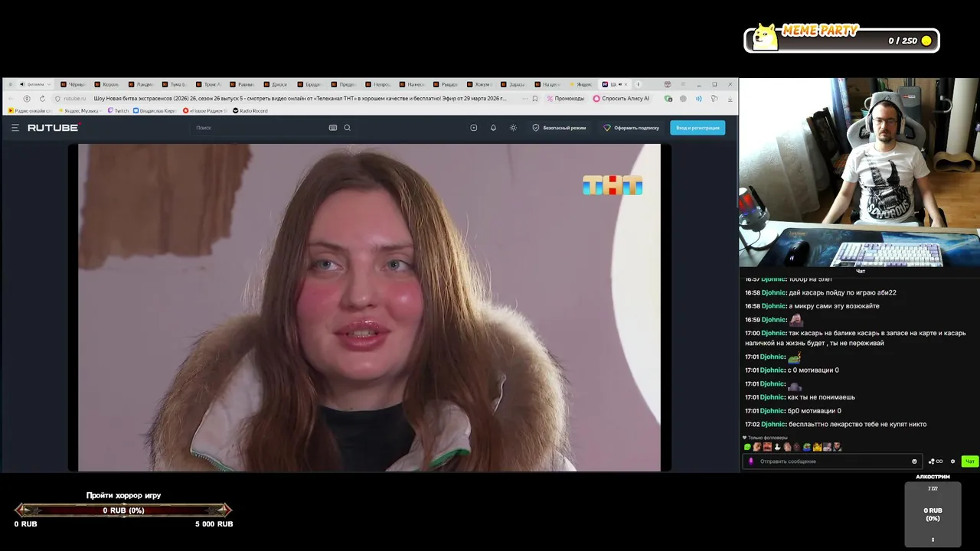Insert the yellow cat emote
This screenshot has height=551, width=980.
(x=818, y=447)
